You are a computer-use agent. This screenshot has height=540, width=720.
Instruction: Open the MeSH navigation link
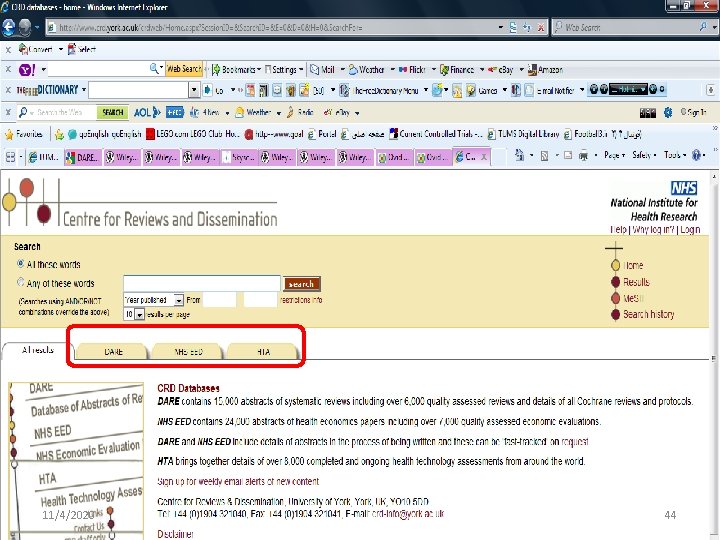[633, 298]
